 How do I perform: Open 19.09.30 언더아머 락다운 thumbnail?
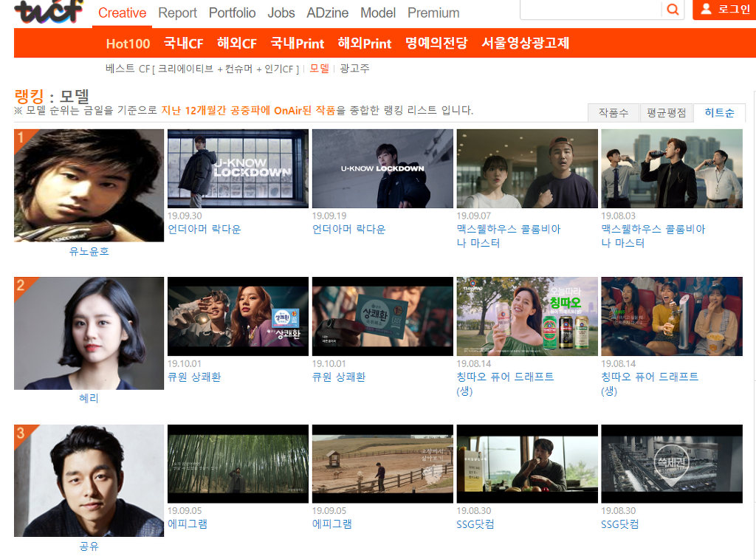click(x=238, y=168)
